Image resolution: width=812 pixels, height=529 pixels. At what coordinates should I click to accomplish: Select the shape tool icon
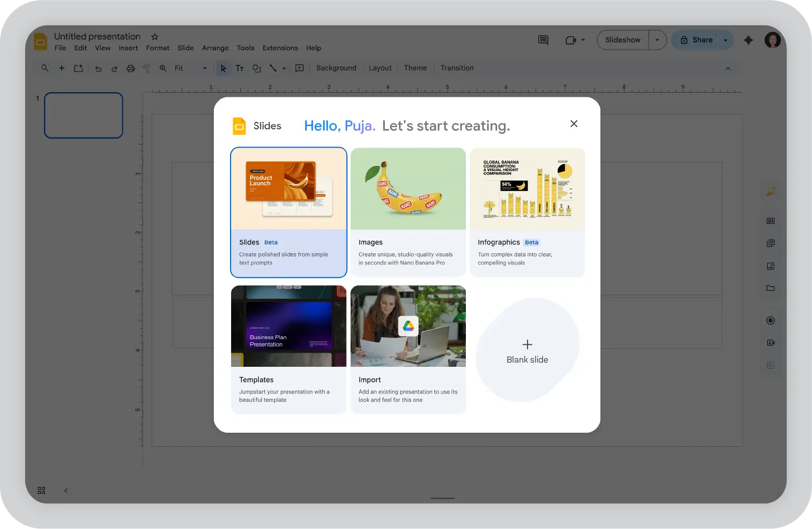point(256,68)
